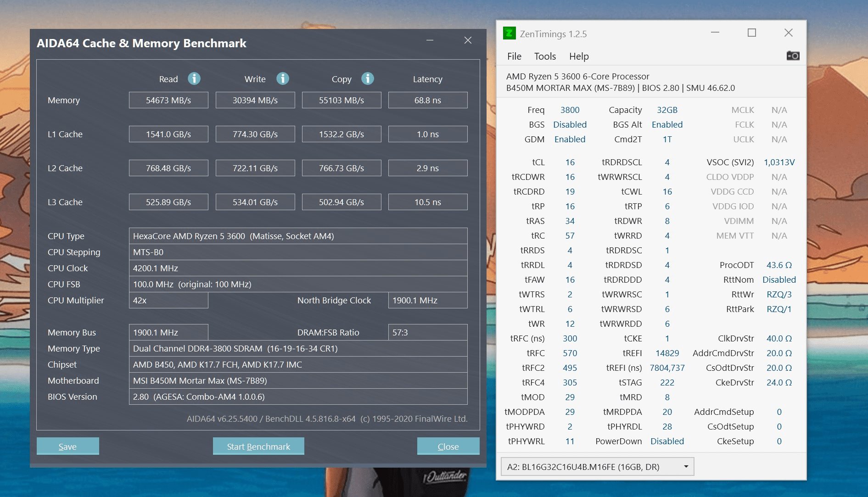Click the ZenTimings app logo icon

point(509,33)
